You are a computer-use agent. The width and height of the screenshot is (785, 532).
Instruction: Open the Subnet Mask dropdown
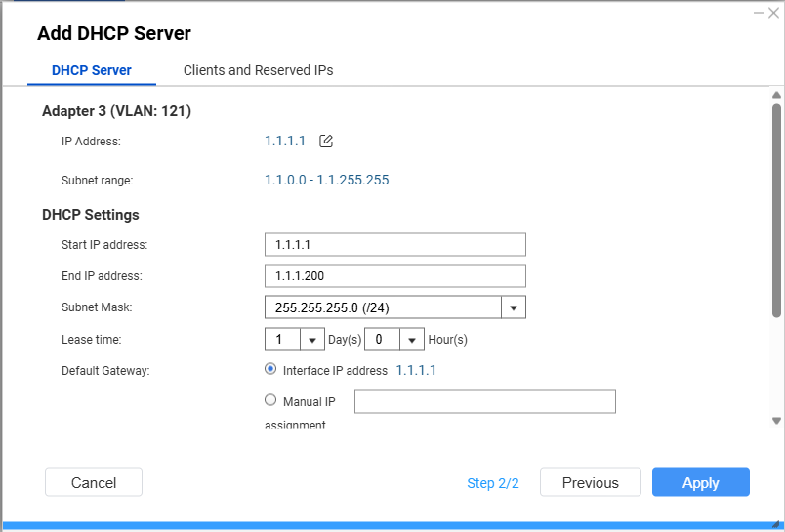point(514,307)
